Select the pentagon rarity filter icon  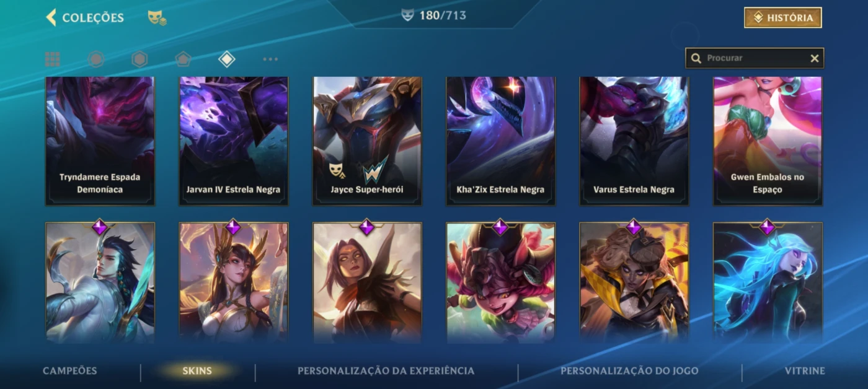183,59
